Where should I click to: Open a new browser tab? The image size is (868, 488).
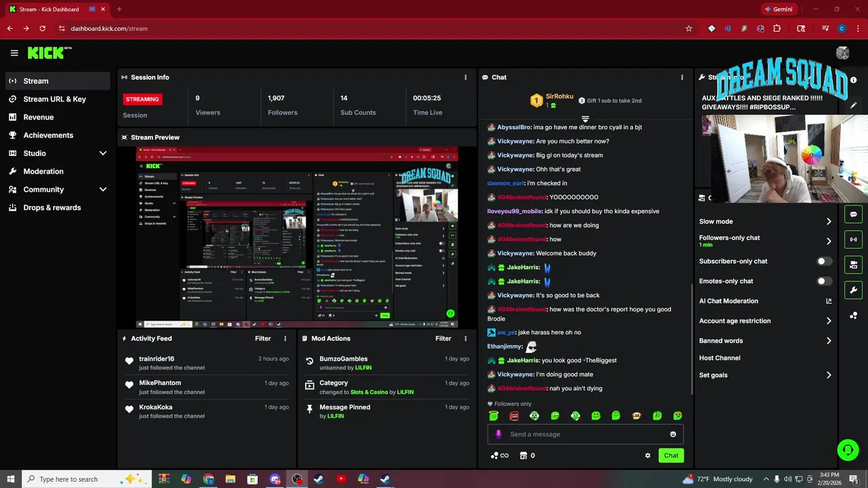click(119, 9)
